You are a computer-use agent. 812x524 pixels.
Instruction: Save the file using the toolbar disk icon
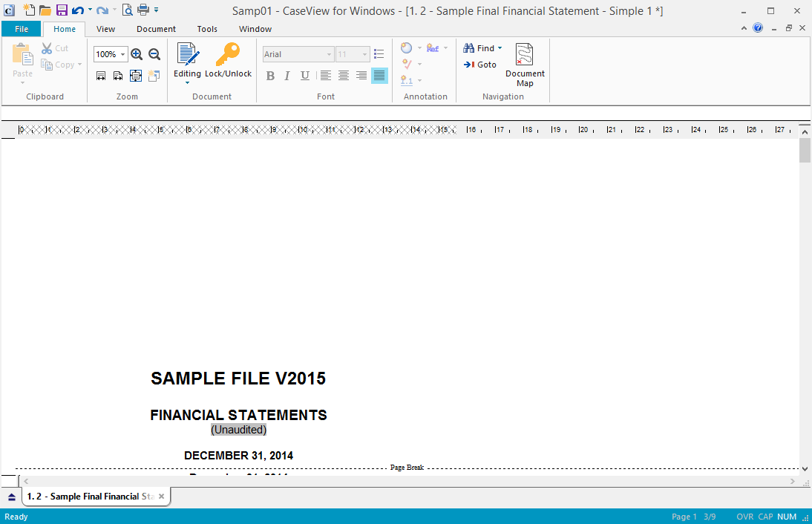[62, 10]
